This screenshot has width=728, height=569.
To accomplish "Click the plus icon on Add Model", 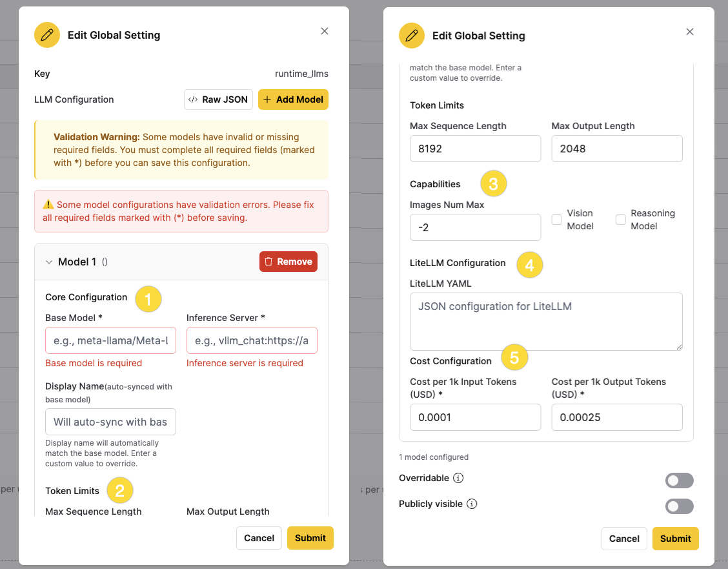I will 268,99.
